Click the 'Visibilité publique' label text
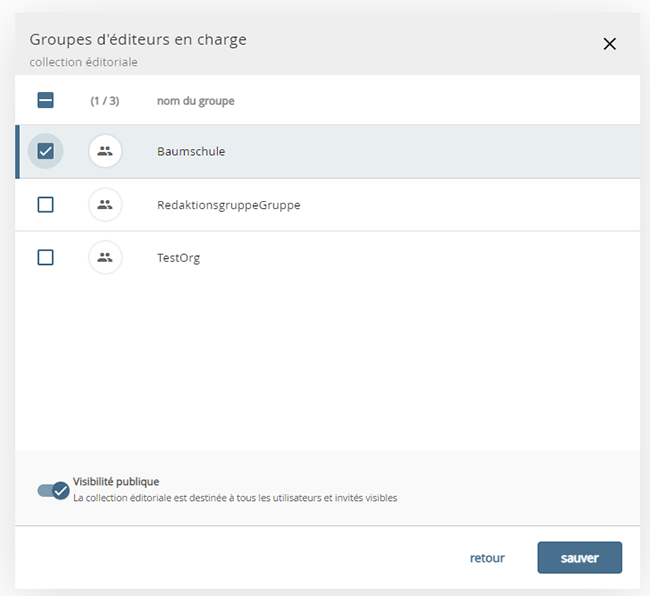The image size is (650, 596). (116, 482)
